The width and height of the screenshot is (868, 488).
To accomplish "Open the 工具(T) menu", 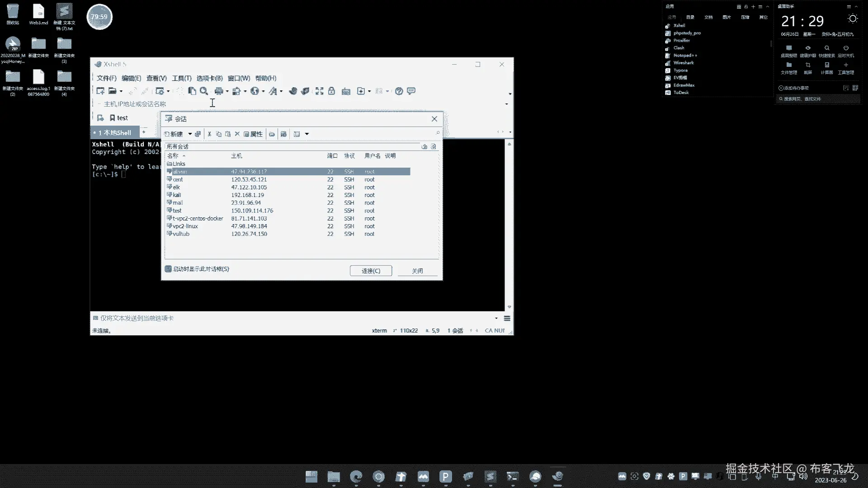I will 181,78.
